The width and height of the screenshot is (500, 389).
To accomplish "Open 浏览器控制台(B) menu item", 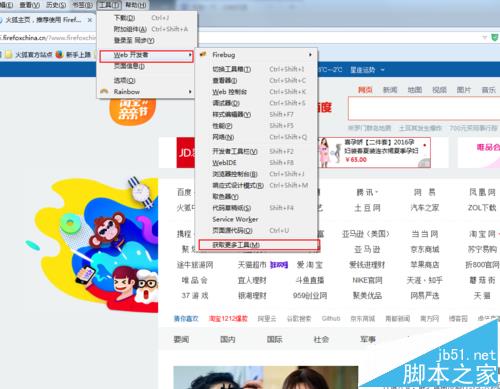I will pos(256,174).
